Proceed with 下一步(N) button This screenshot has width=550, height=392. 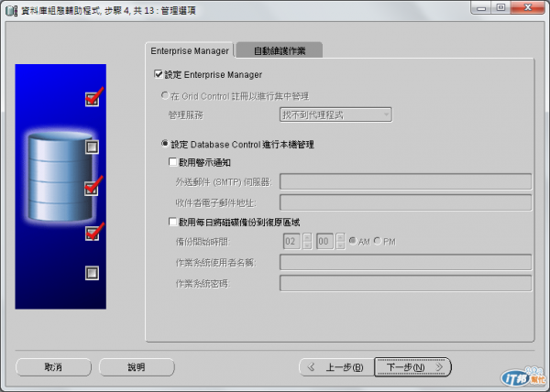(x=412, y=367)
